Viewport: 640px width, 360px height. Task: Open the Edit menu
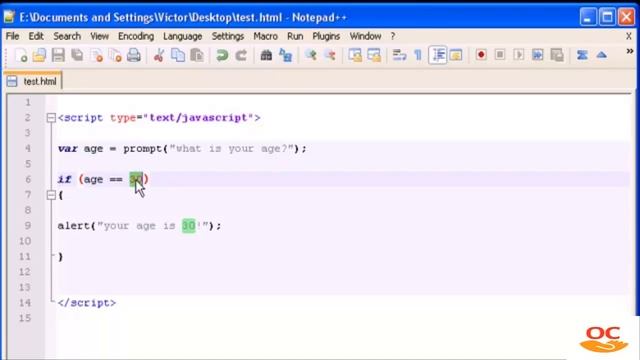36,36
